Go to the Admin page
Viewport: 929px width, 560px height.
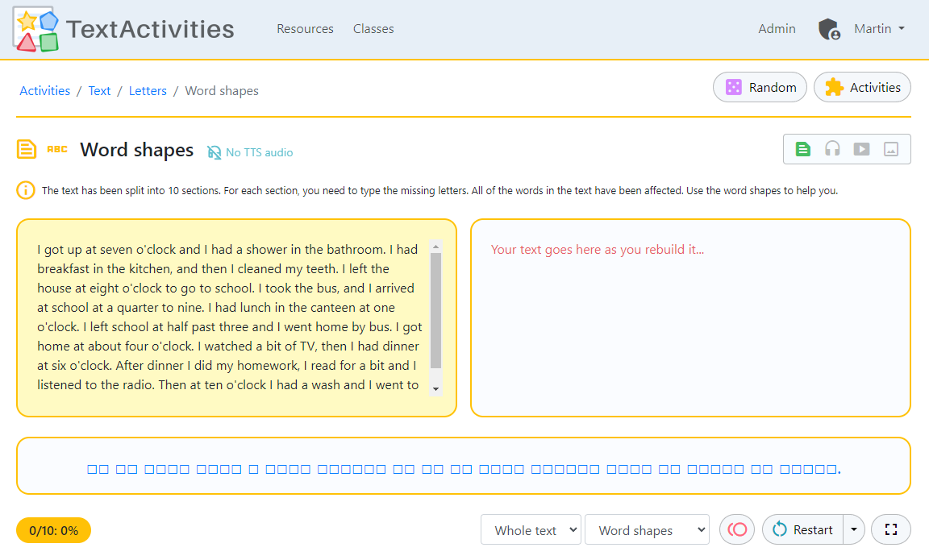click(777, 29)
